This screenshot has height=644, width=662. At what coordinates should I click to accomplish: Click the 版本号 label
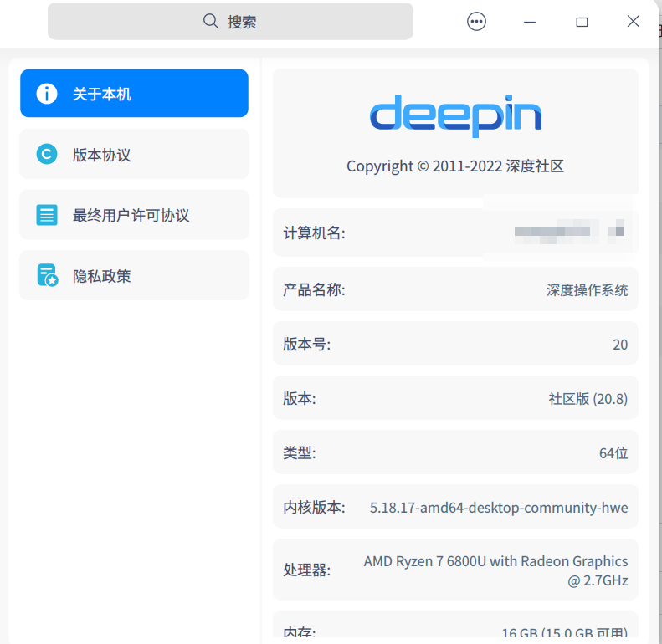(307, 344)
